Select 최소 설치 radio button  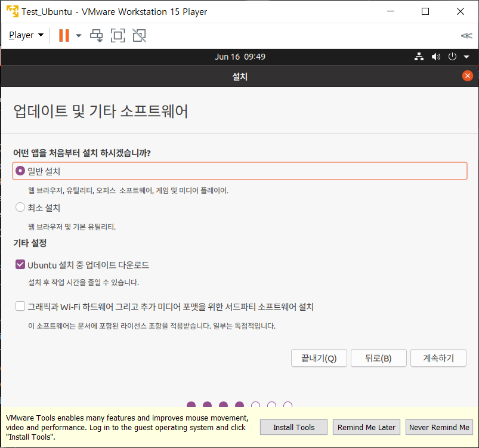(20, 207)
